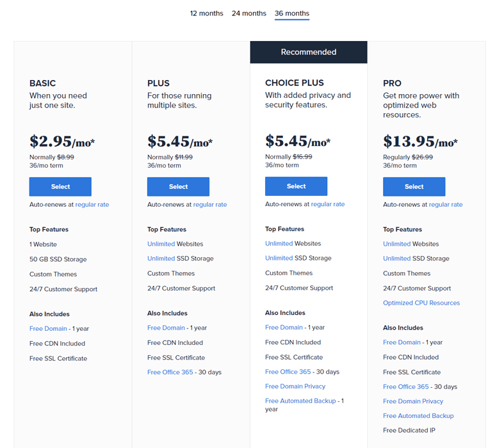This screenshot has width=488, height=448.
Task: Switch to the 24 months term tab
Action: tap(249, 13)
